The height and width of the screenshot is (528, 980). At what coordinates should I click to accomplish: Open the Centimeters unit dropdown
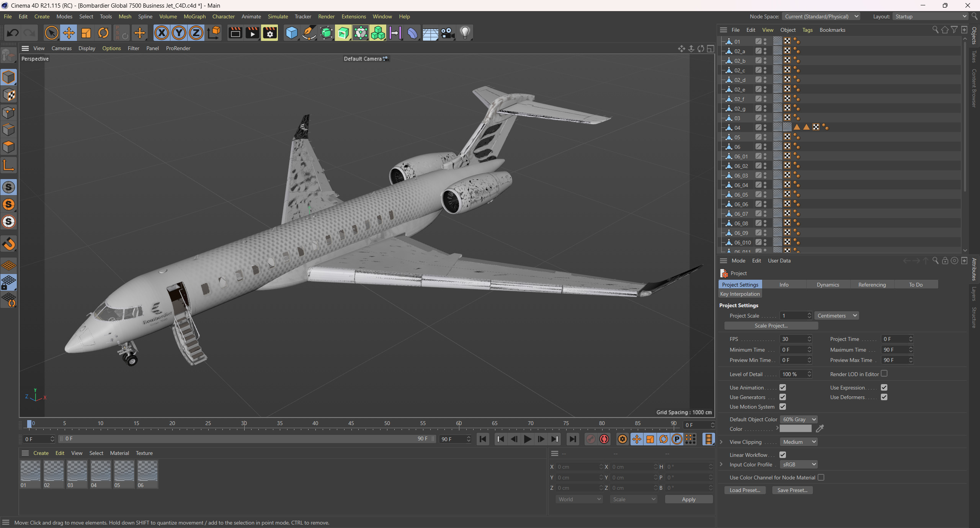tap(836, 316)
